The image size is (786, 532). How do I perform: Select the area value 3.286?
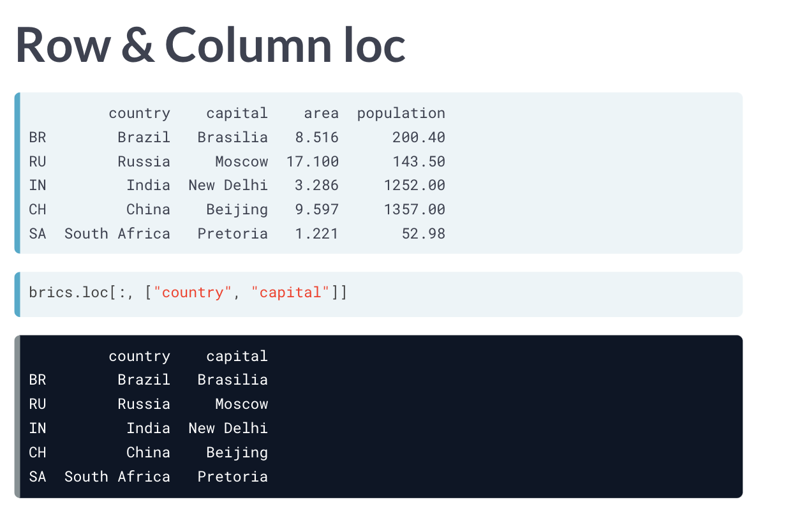point(317,186)
